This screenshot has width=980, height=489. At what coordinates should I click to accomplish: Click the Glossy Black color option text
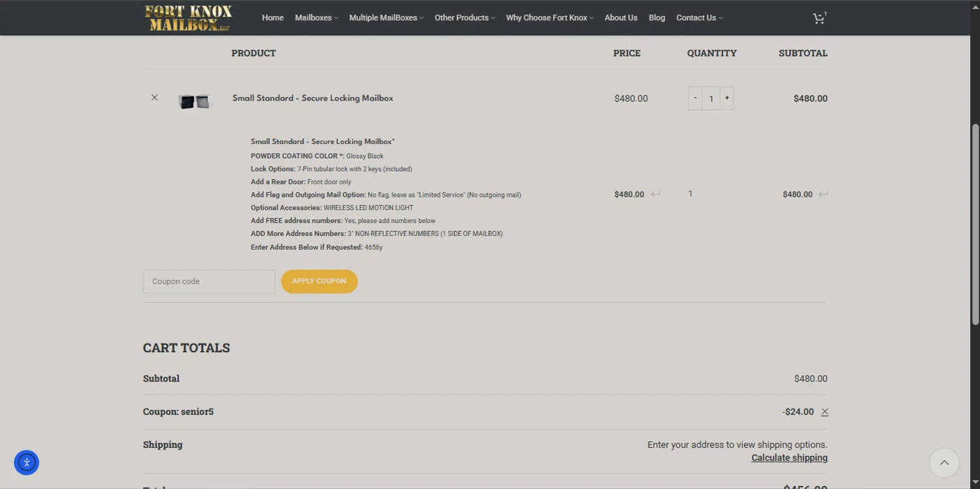[x=365, y=156]
